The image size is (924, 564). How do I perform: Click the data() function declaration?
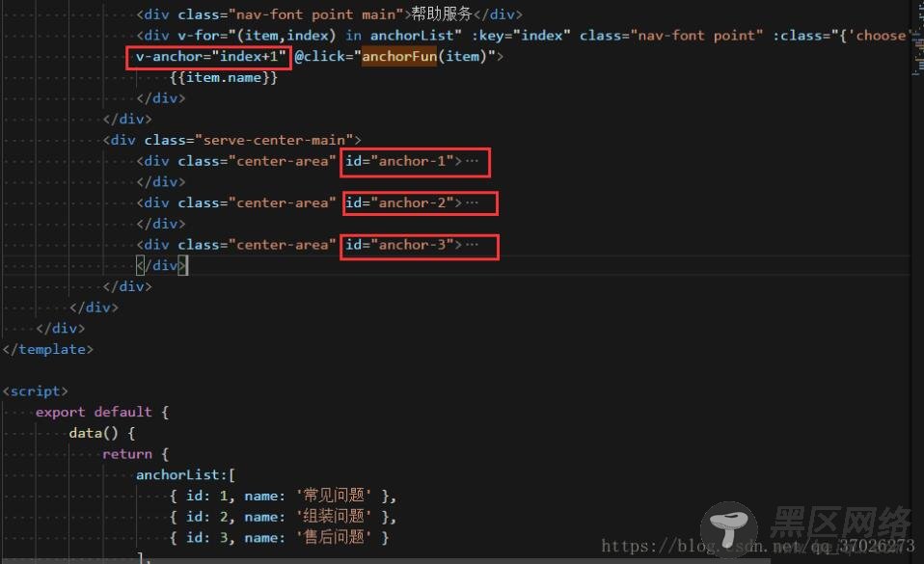[102, 433]
